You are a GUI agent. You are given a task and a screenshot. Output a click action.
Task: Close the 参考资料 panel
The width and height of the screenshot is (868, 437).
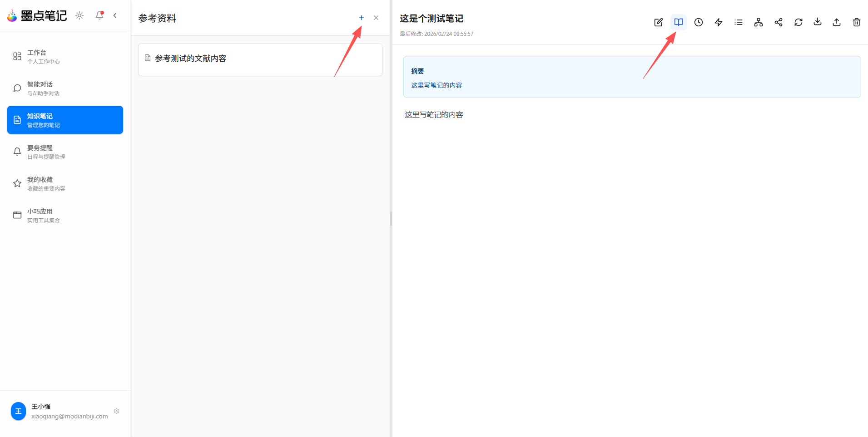click(x=376, y=18)
